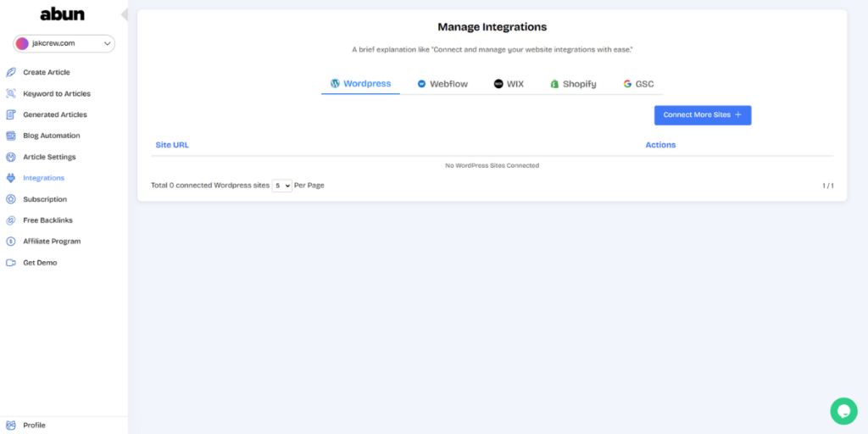This screenshot has height=434, width=868.
Task: Open the per page count dropdown
Action: pyautogui.click(x=281, y=186)
